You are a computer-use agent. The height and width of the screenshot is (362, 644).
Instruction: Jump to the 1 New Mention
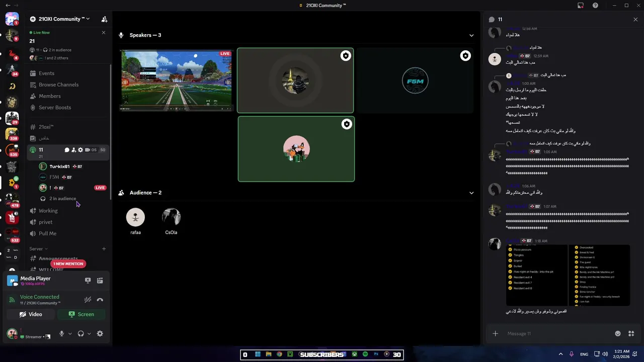coord(68,263)
